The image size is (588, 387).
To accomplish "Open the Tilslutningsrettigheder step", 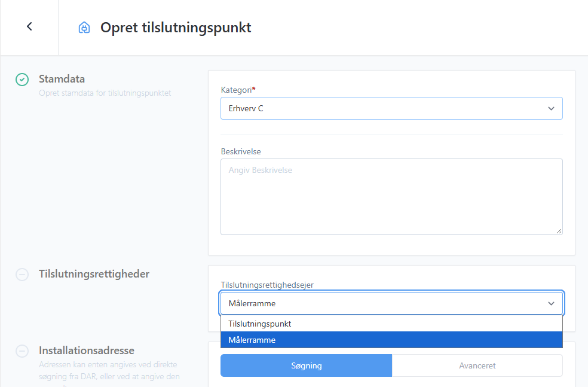I will click(x=94, y=274).
